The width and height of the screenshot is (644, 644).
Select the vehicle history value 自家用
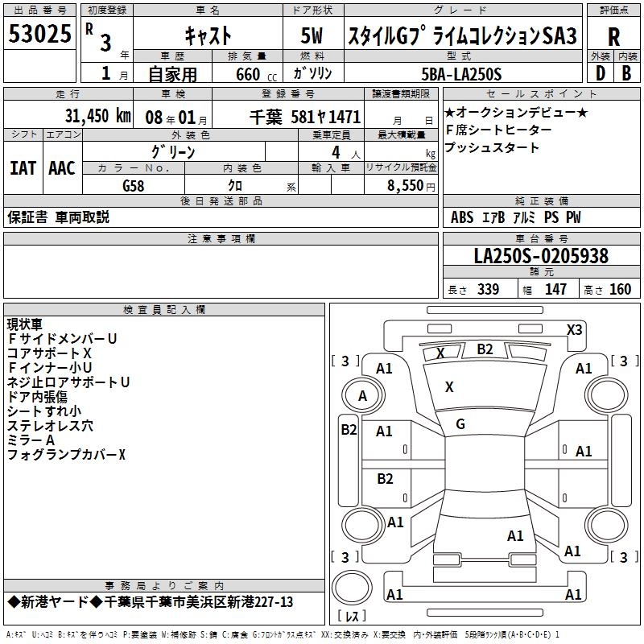point(172,74)
